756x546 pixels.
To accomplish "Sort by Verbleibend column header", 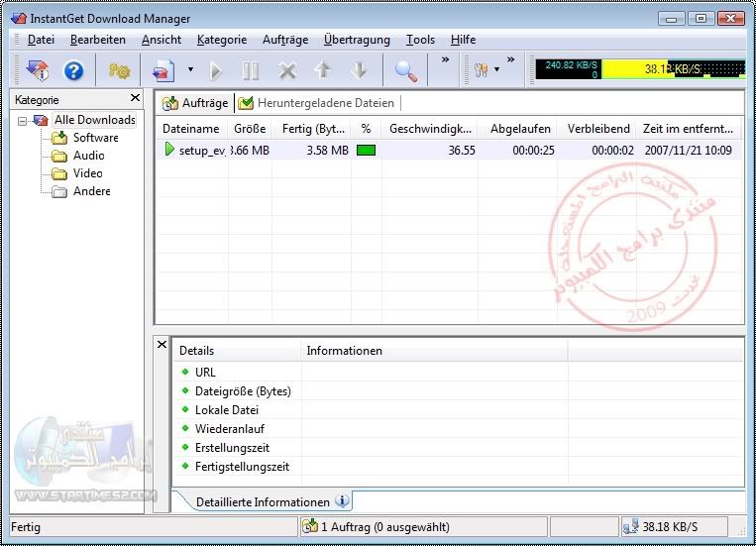I will 598,129.
